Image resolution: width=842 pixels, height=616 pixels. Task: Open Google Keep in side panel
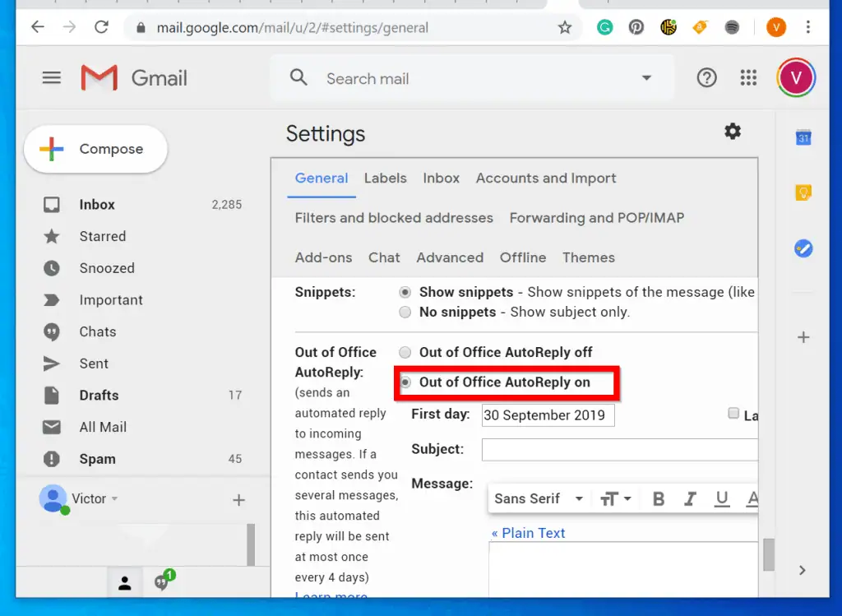(x=803, y=192)
